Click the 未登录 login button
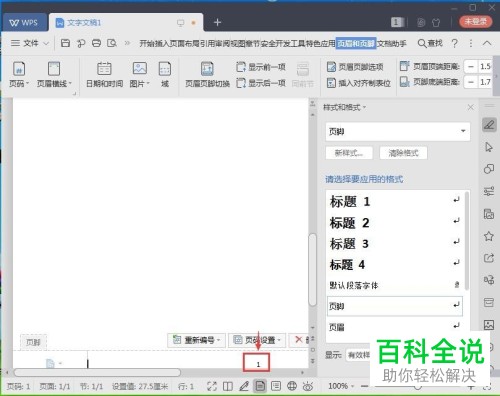 pos(476,22)
